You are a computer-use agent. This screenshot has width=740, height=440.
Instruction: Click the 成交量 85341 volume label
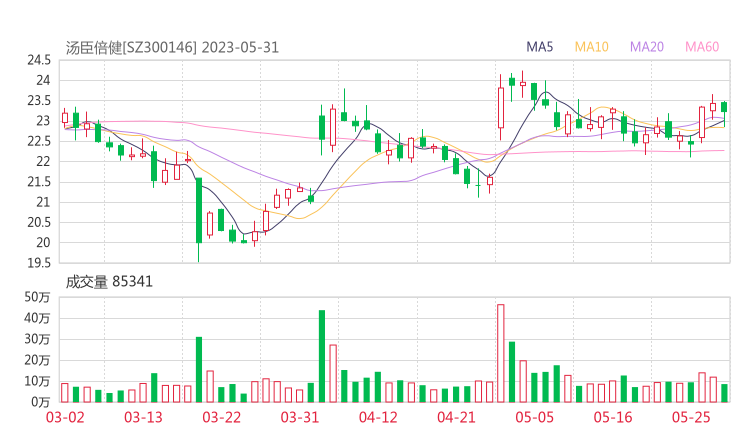pyautogui.click(x=109, y=282)
